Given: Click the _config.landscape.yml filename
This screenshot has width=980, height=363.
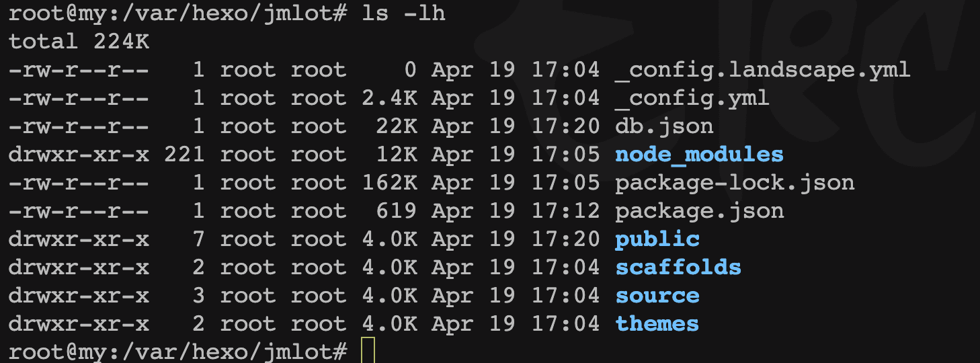Looking at the screenshot, I should coord(762,70).
